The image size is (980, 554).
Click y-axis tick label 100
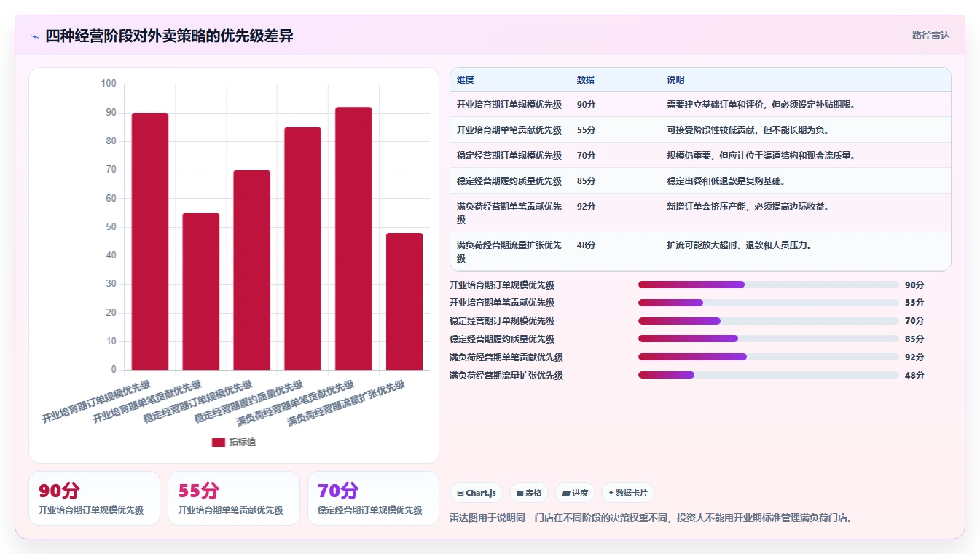pos(109,84)
